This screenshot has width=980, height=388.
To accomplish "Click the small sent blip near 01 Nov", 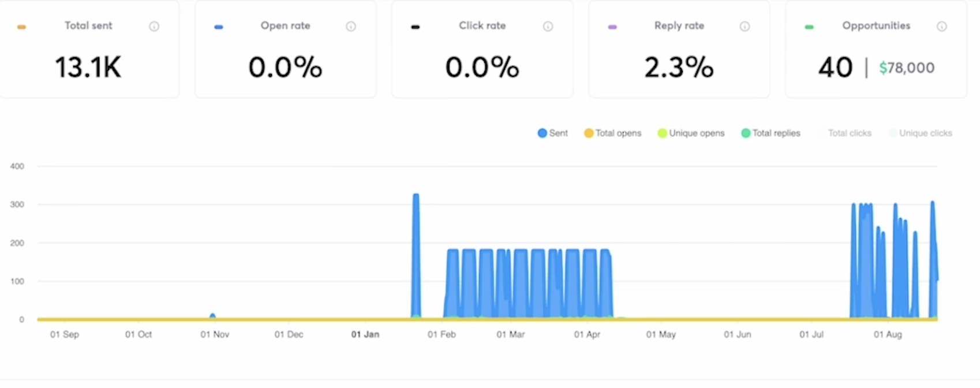I will [212, 316].
